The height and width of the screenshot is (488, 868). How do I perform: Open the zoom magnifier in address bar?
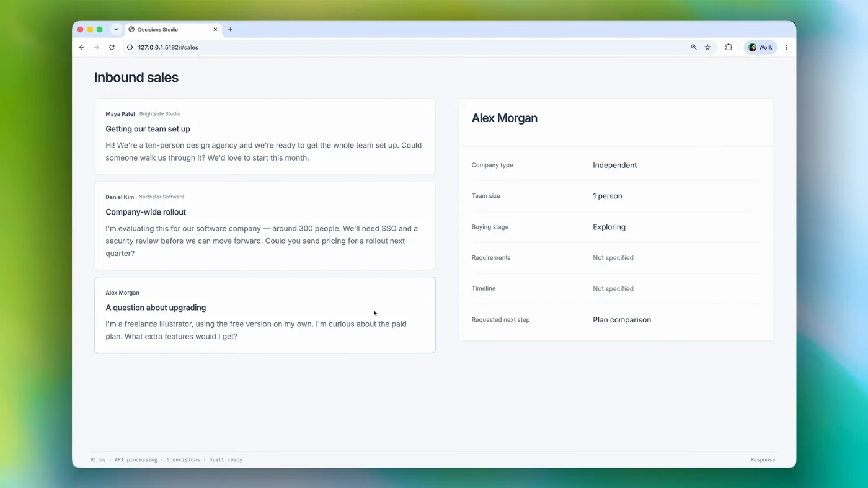[694, 47]
